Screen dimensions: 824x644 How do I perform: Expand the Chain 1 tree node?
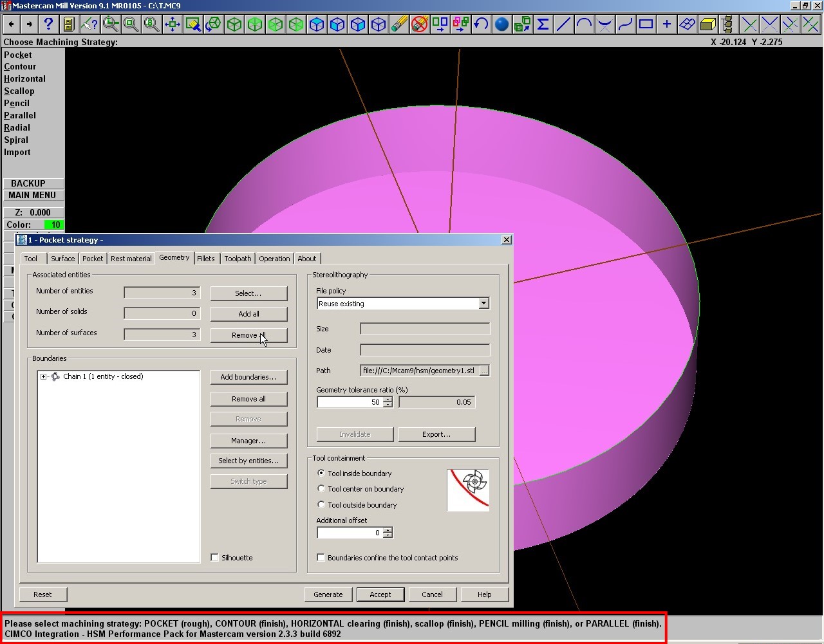point(43,377)
